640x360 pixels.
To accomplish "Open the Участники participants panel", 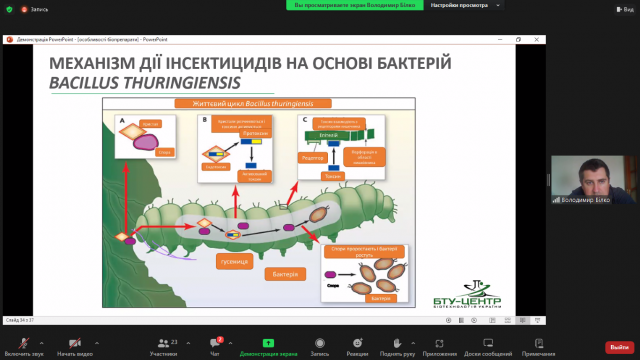I will click(163, 347).
